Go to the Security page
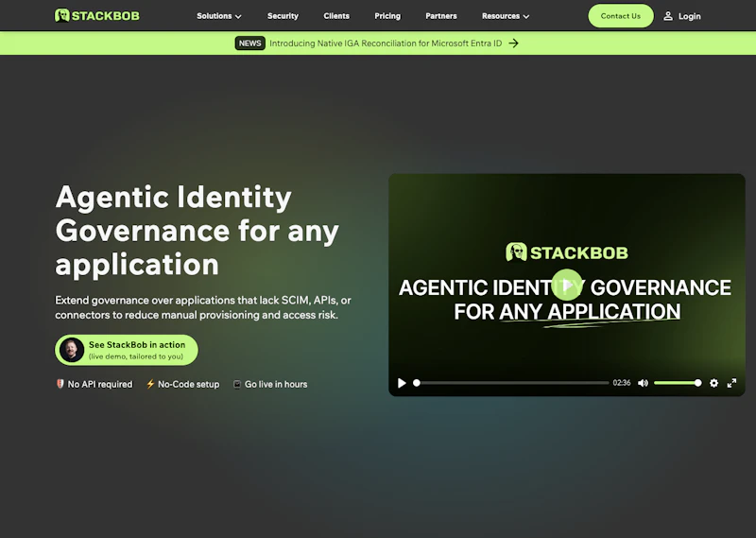The width and height of the screenshot is (756, 538). coord(283,16)
